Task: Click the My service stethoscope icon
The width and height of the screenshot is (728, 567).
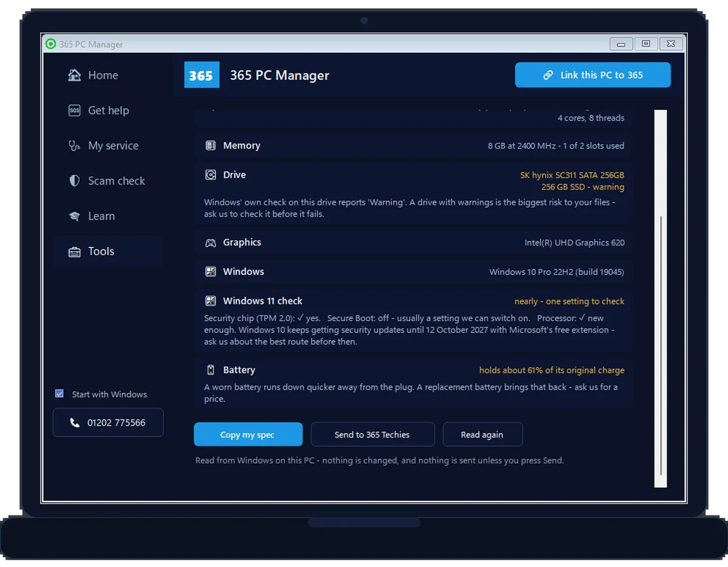Action: point(75,146)
